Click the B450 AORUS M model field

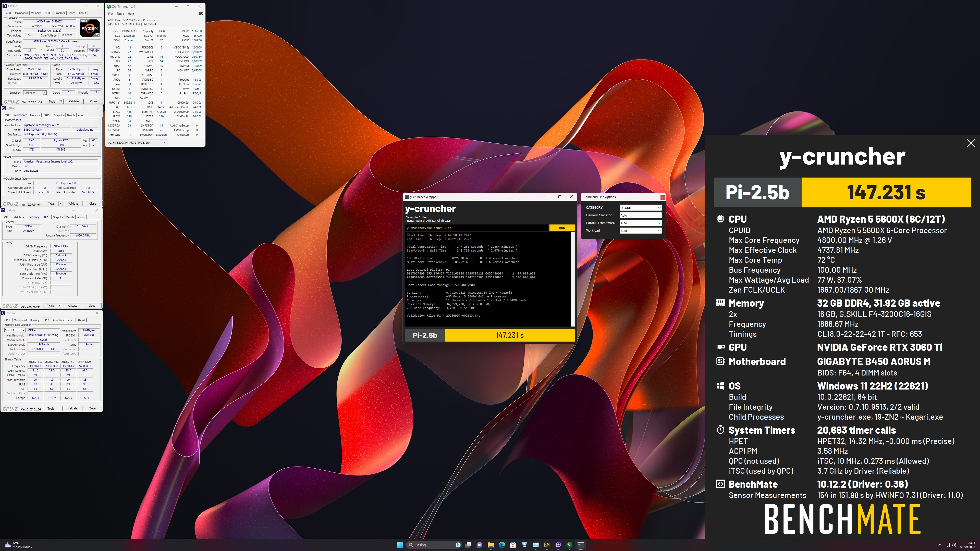47,130
